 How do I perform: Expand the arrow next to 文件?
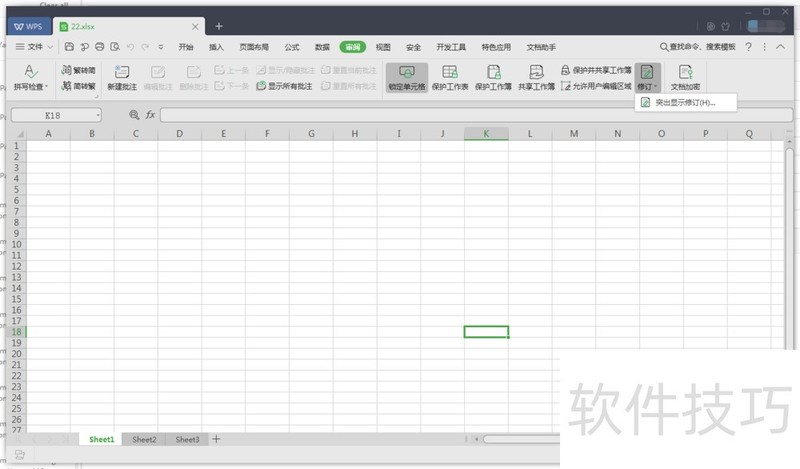(50, 47)
